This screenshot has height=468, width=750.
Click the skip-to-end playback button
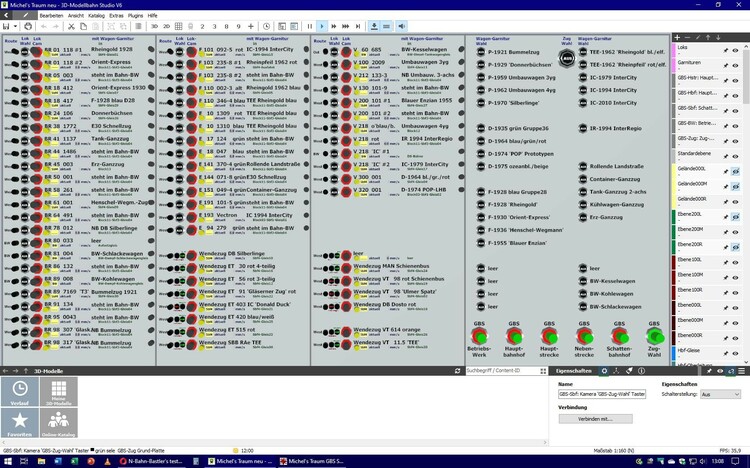click(358, 26)
